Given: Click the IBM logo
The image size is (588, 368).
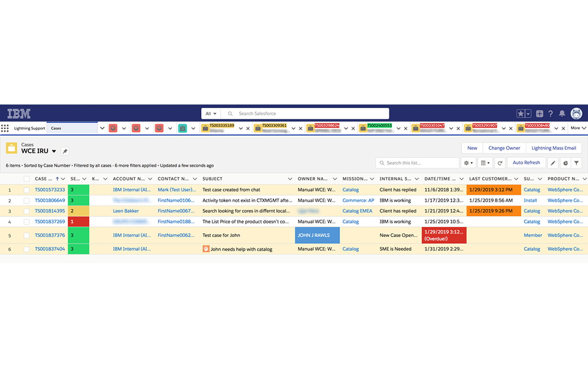Looking at the screenshot, I should click(x=19, y=113).
